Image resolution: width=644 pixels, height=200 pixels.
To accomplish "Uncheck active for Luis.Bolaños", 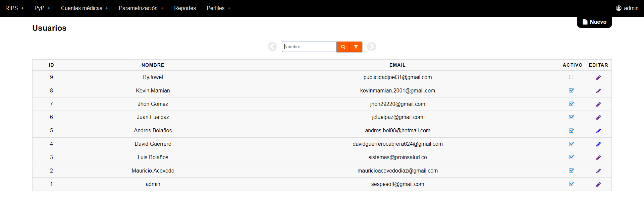I will coord(571,157).
